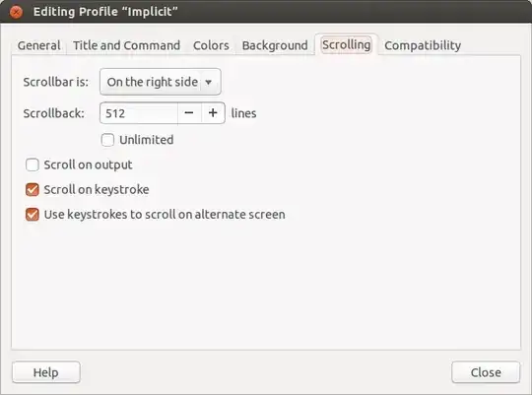Disable Scroll on keystroke checkbox
Viewport: 532px width, 395px height.
coord(33,190)
